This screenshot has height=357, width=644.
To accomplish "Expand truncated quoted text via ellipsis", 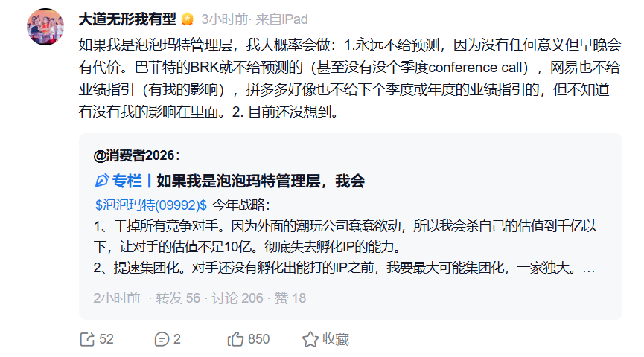I will (588, 266).
